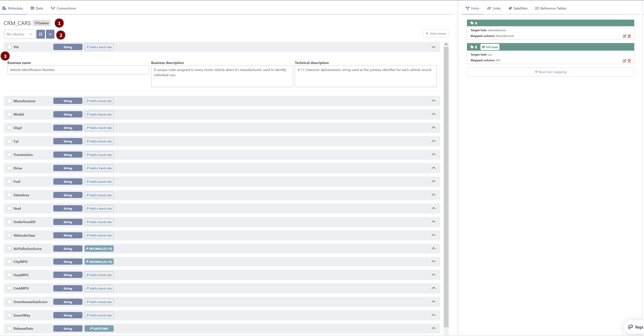Image resolution: width=644 pixels, height=336 pixels.
Task: Click the Add column button
Action: [436, 34]
